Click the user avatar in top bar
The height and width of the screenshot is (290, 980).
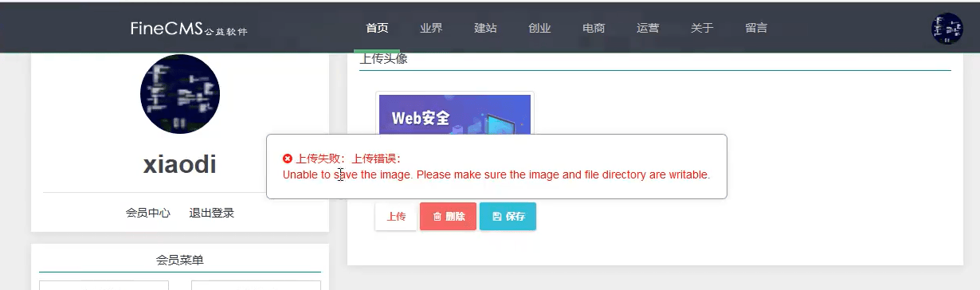[x=947, y=29]
